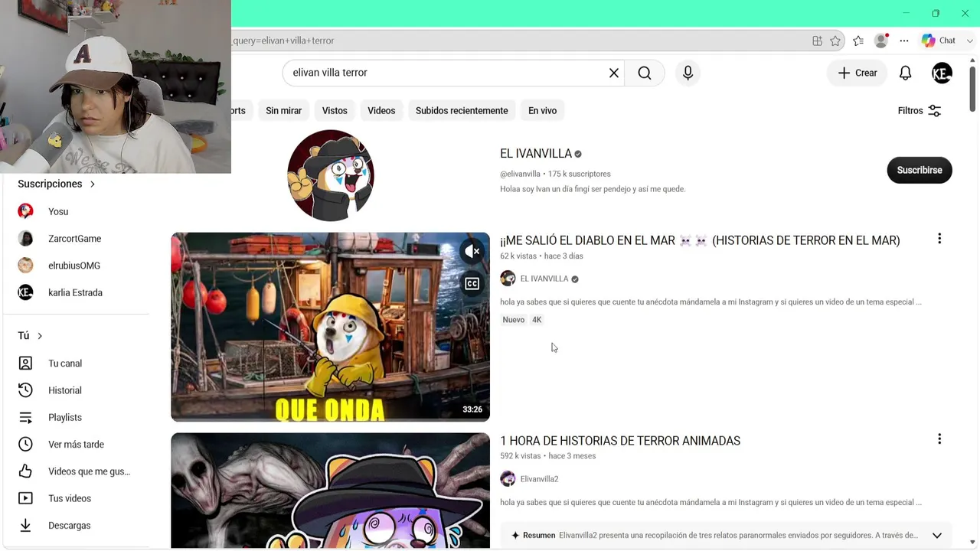Click the Crear button
This screenshot has width=980, height=551.
[x=857, y=73]
